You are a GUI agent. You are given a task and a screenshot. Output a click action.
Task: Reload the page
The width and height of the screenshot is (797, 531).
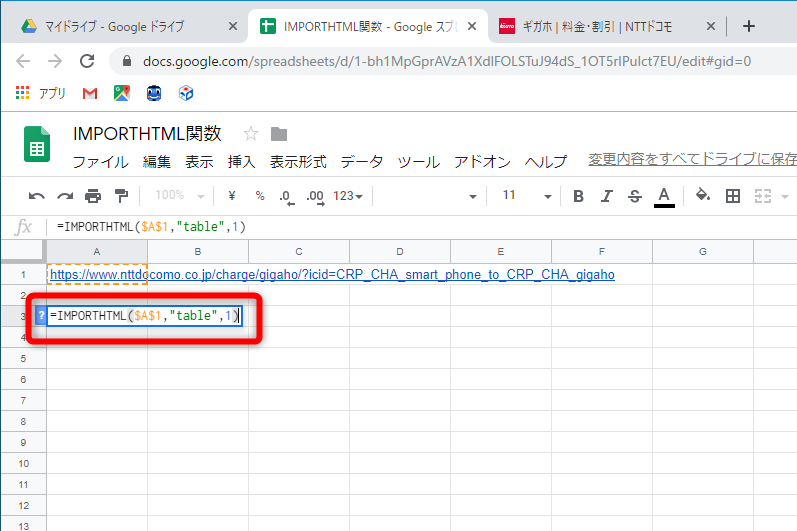point(87,61)
